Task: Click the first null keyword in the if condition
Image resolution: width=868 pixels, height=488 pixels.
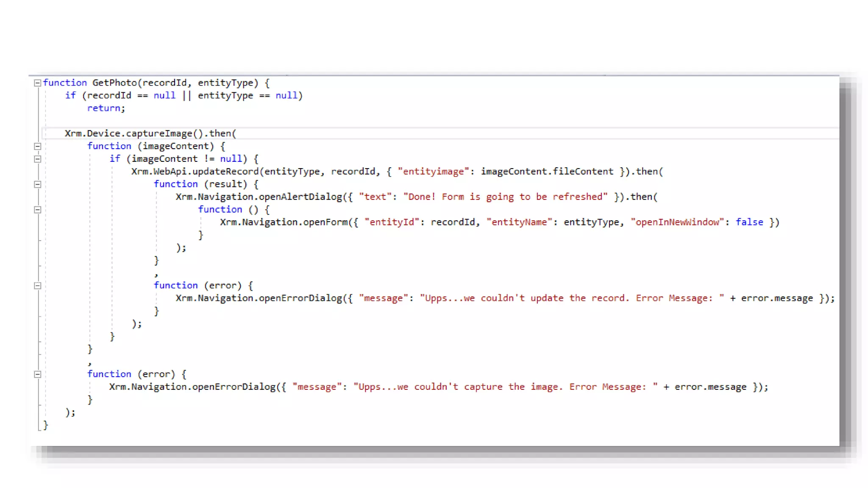Action: point(164,96)
